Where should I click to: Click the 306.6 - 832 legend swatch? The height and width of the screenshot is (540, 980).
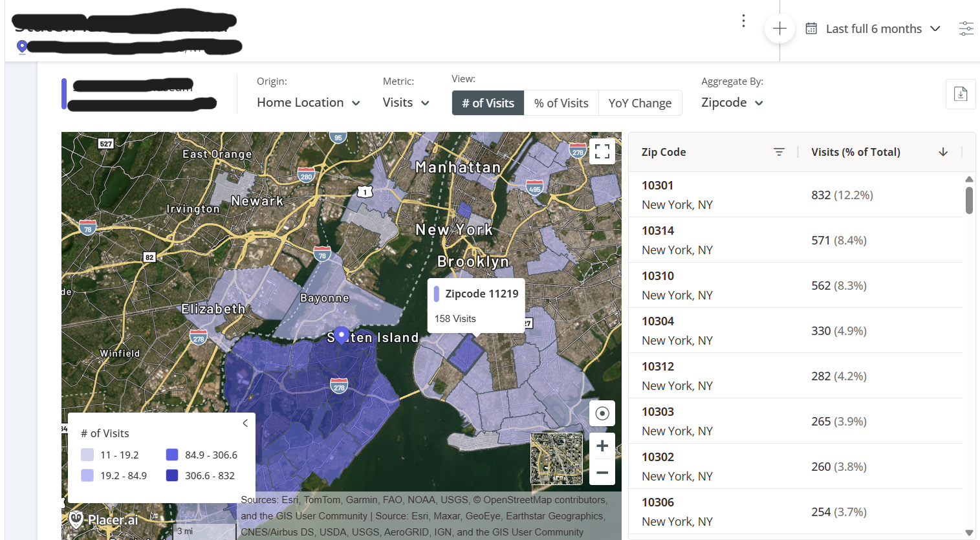click(172, 475)
